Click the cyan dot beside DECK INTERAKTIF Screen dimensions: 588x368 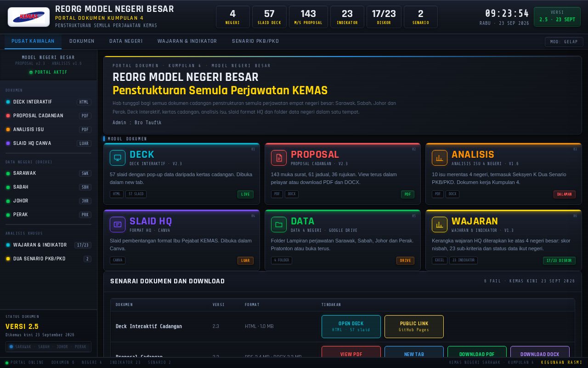(8, 102)
